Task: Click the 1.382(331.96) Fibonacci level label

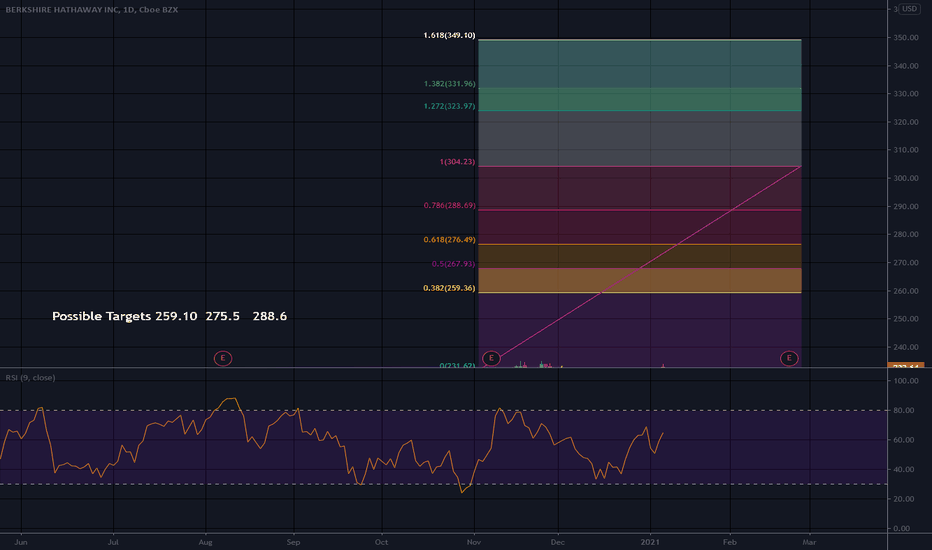Action: click(449, 84)
